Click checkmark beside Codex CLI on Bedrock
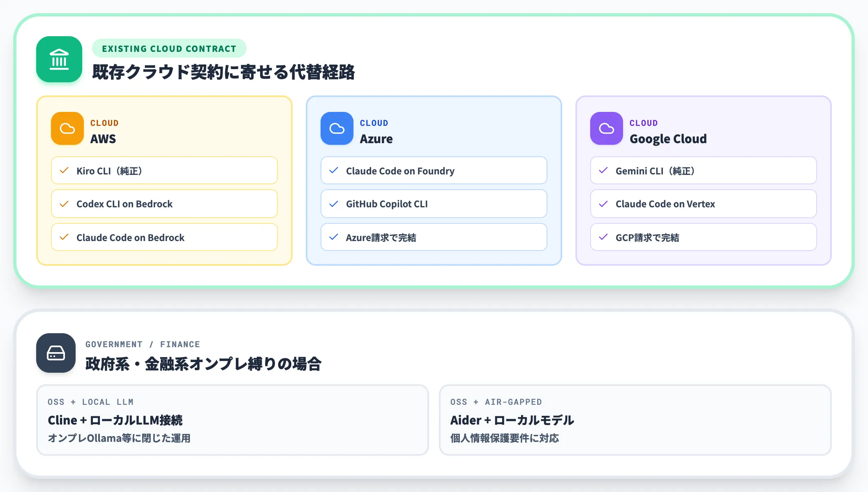The image size is (868, 492). click(64, 204)
